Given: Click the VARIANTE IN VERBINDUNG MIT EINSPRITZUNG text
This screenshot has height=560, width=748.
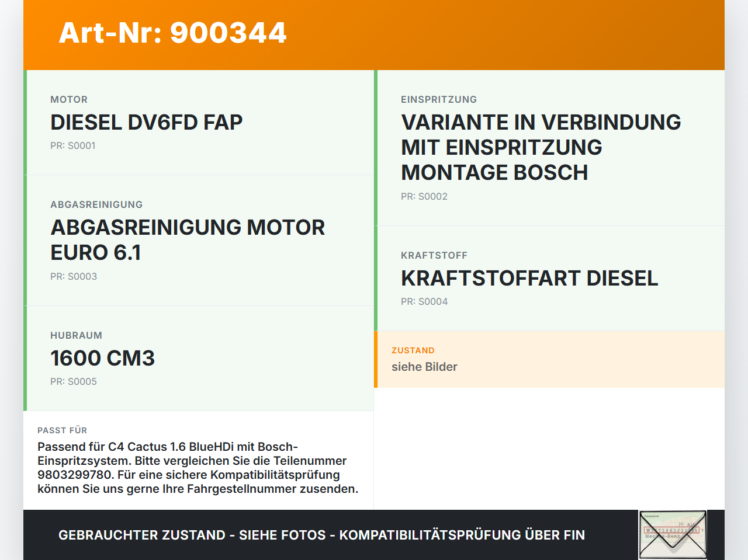Looking at the screenshot, I should (x=541, y=147).
